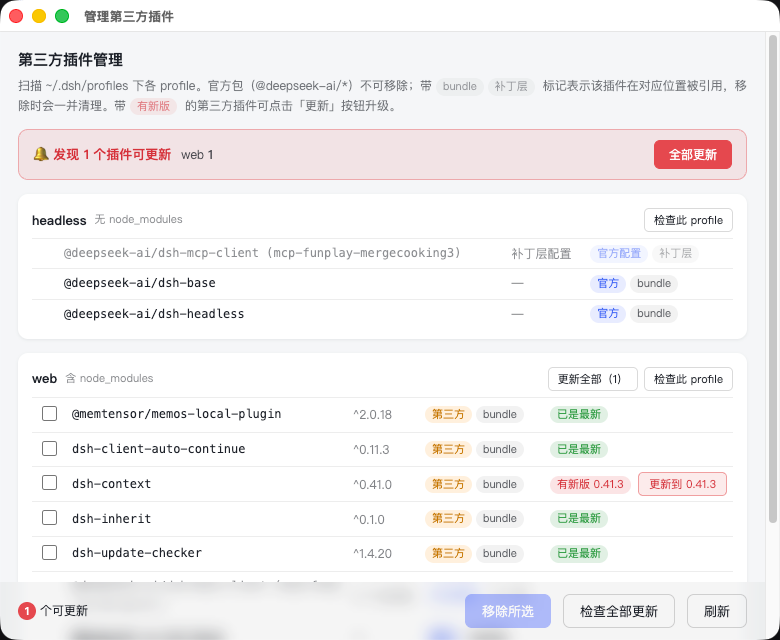Click the 刷新 button
780x640 pixels.
[716, 611]
